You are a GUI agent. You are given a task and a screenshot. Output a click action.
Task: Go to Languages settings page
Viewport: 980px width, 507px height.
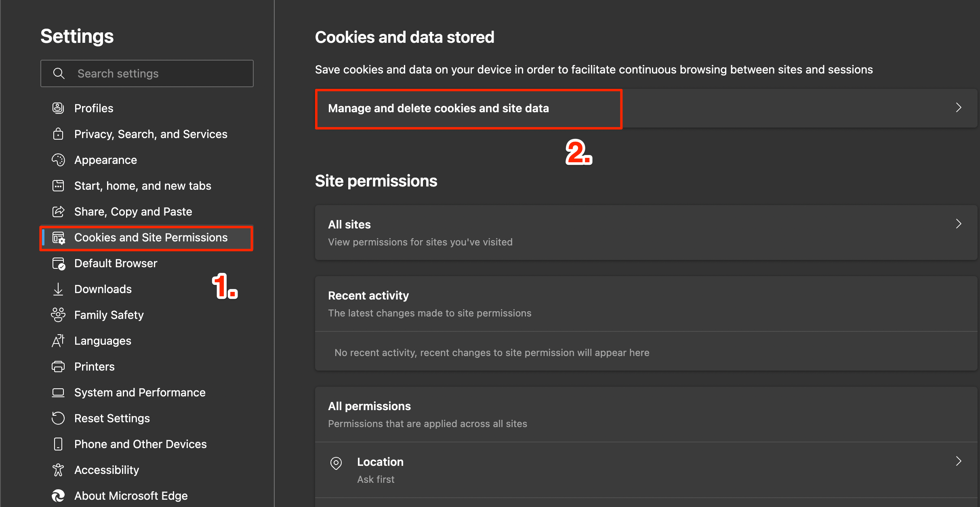click(x=103, y=341)
